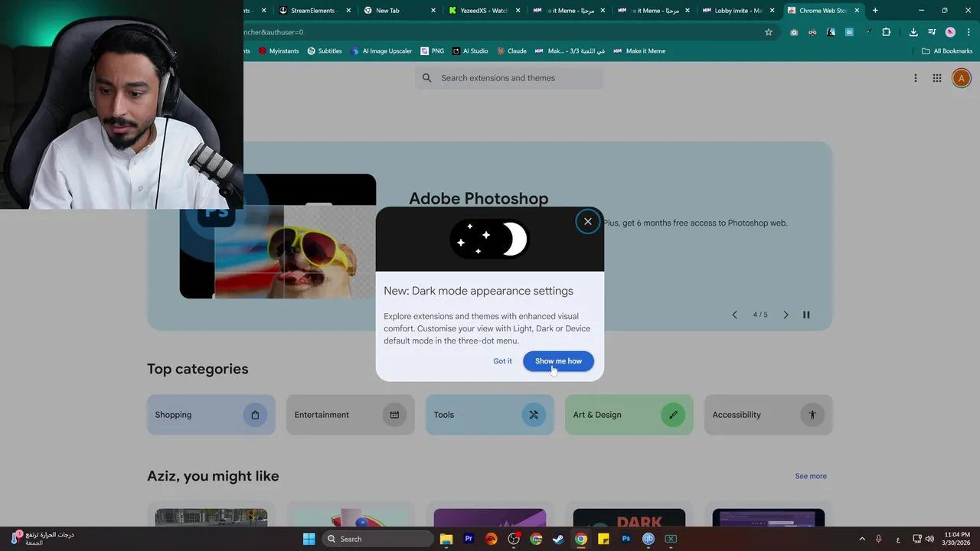The width and height of the screenshot is (980, 551).
Task: Bookmark this page with the star
Action: (x=769, y=32)
